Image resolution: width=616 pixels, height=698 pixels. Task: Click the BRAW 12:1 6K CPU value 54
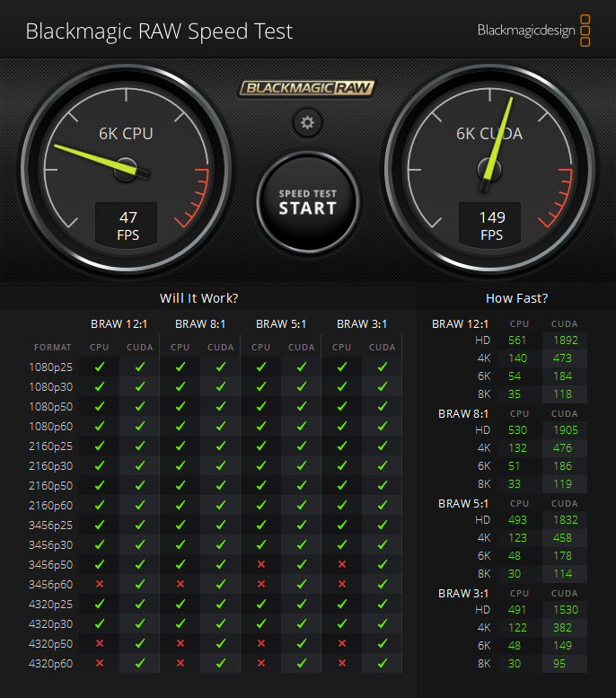[515, 376]
